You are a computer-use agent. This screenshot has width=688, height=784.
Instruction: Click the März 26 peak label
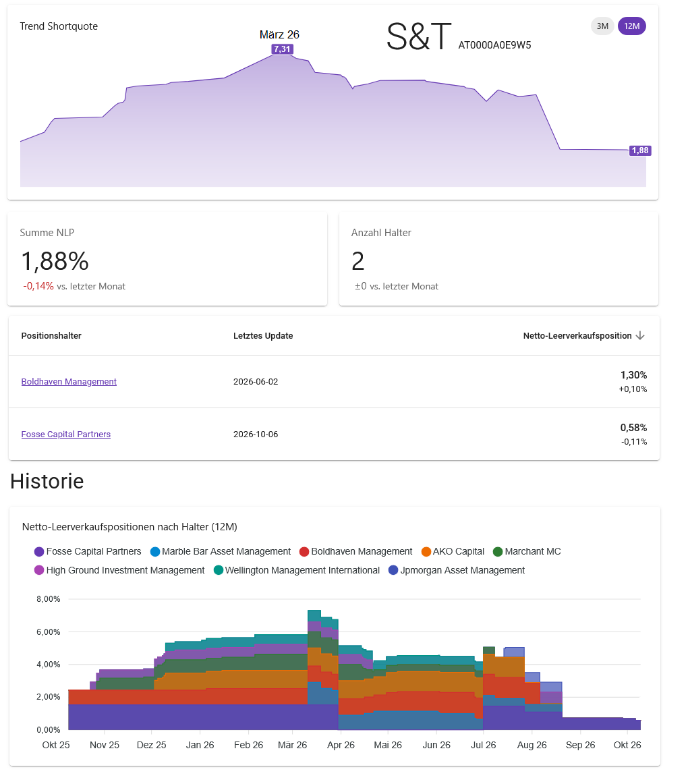[279, 34]
